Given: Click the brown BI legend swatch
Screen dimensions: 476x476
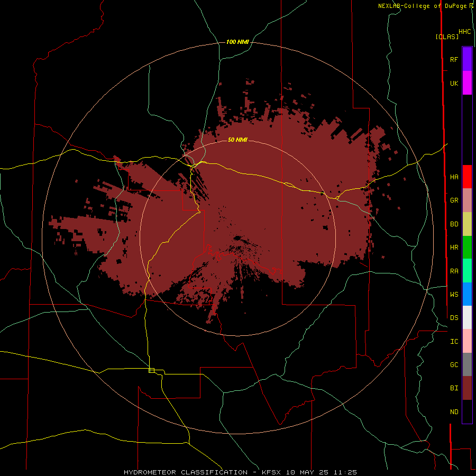Looking at the screenshot, I should (467, 388).
